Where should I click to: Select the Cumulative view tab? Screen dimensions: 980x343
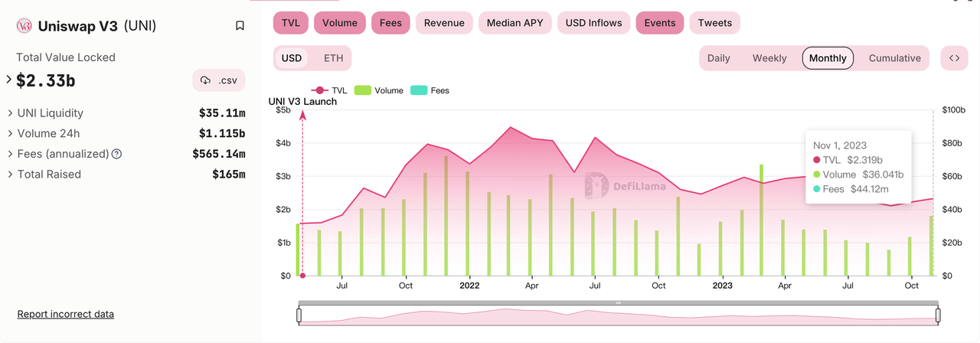point(894,58)
